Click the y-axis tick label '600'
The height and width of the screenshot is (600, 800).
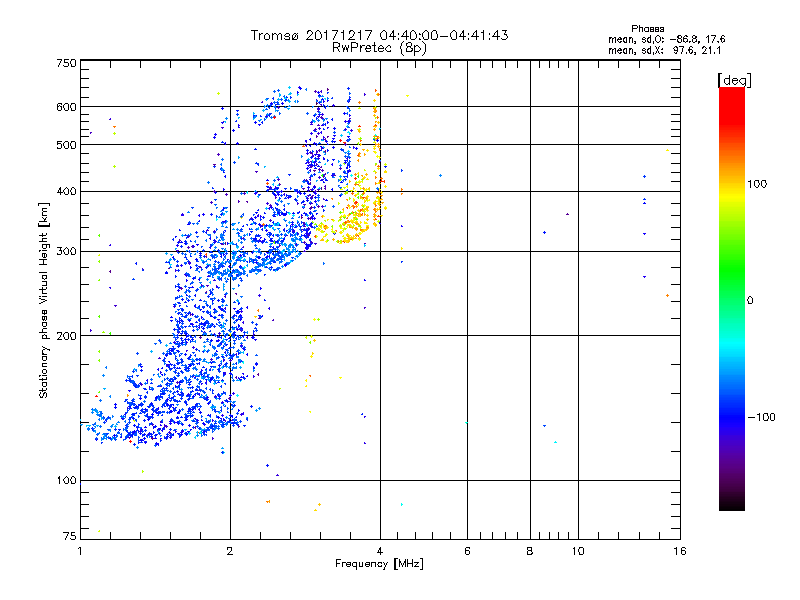[66, 107]
